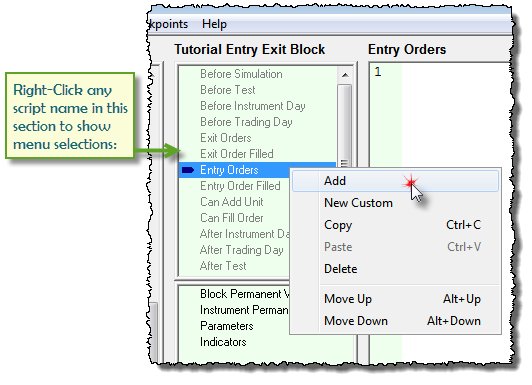The image size is (532, 385).
Task: Select the Before Trading Day script
Action: click(x=246, y=122)
